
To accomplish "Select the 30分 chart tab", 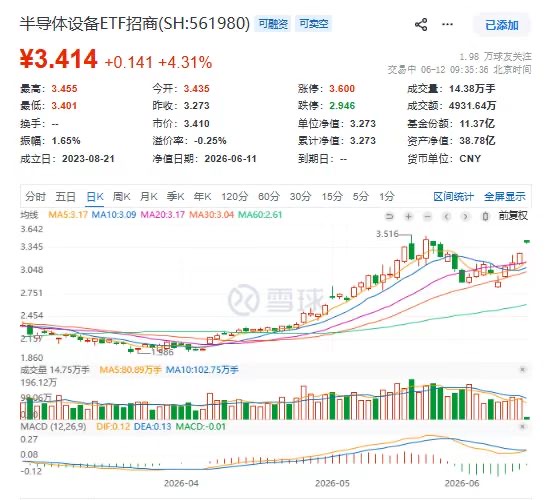I will 301,196.
